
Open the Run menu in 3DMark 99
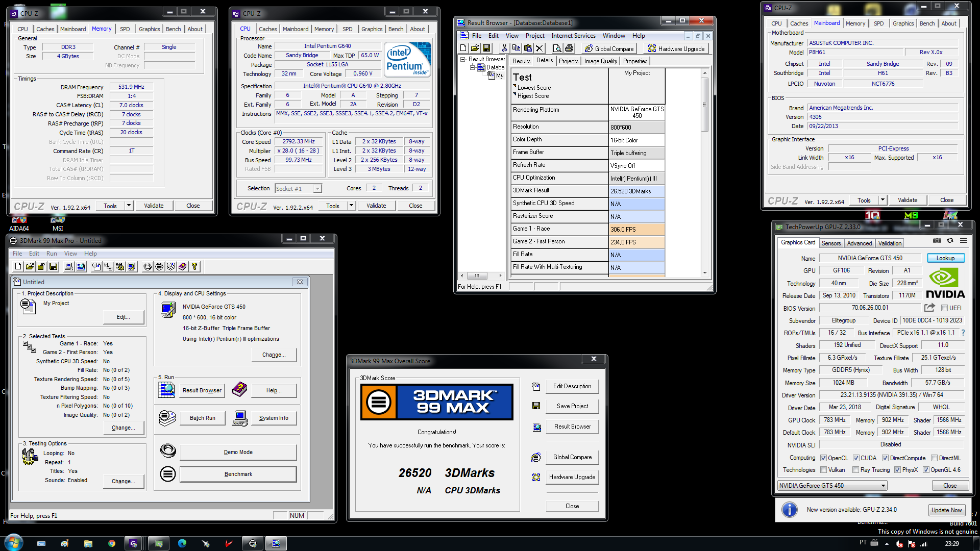point(52,254)
